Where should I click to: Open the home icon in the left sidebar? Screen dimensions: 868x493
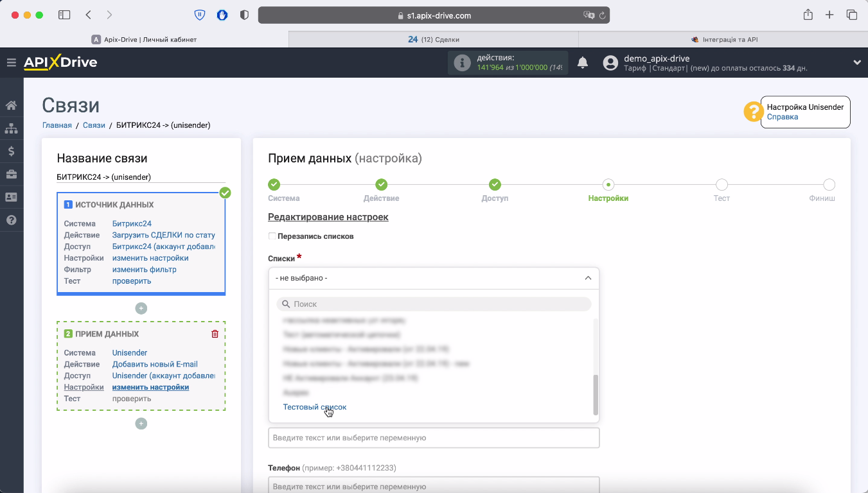(x=11, y=105)
